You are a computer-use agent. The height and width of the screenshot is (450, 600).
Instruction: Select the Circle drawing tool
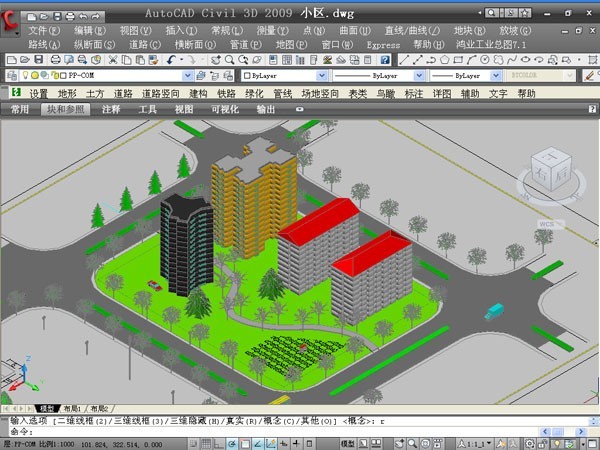coord(485,60)
